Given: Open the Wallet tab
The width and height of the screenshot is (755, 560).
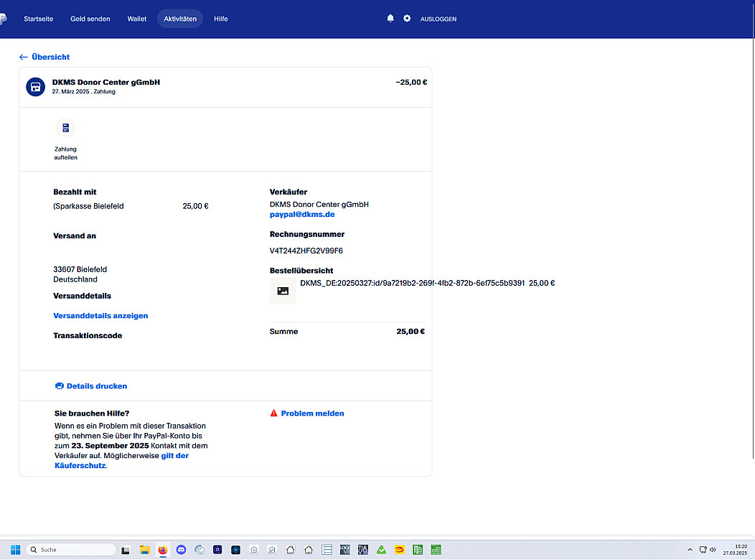Looking at the screenshot, I should pos(137,19).
